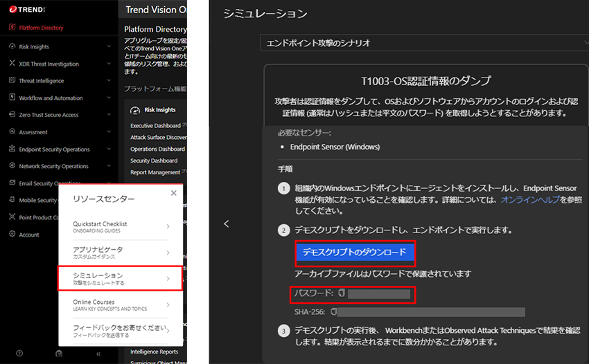
Task: Click the Account gear icon
Action: [12, 234]
